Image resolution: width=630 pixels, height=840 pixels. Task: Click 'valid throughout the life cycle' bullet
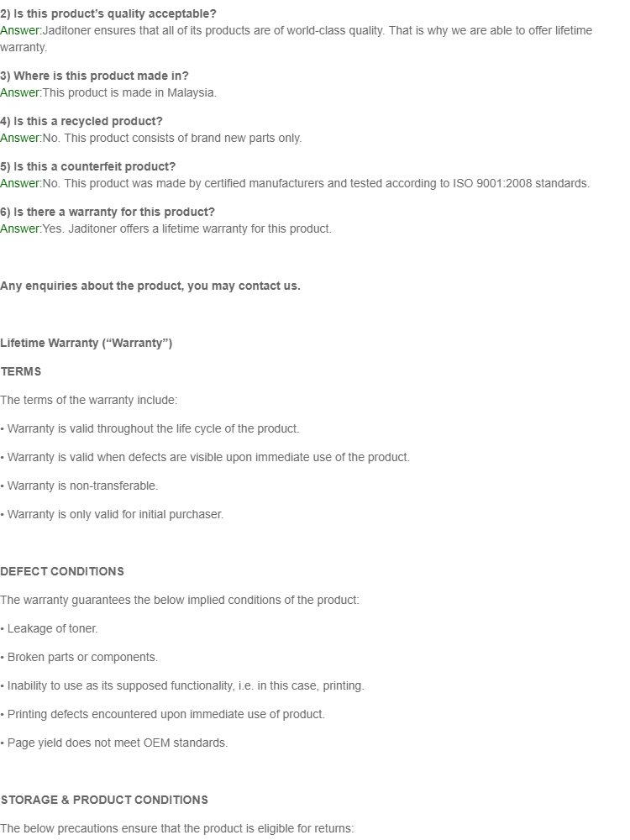150,428
